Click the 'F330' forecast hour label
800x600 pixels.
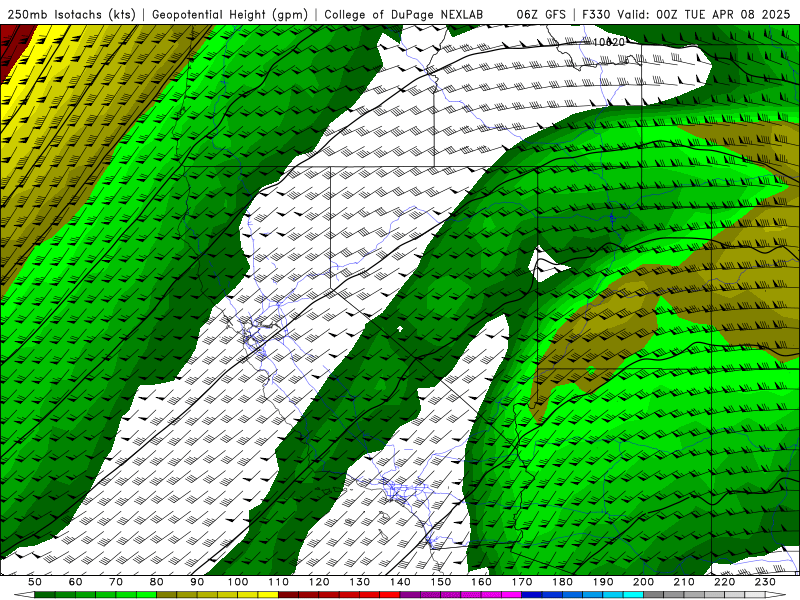pos(596,15)
